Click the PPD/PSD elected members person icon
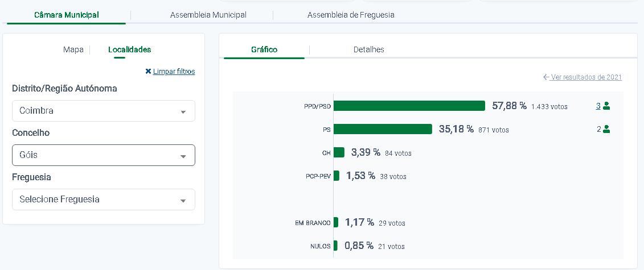The width and height of the screenshot is (644, 270). [x=606, y=106]
